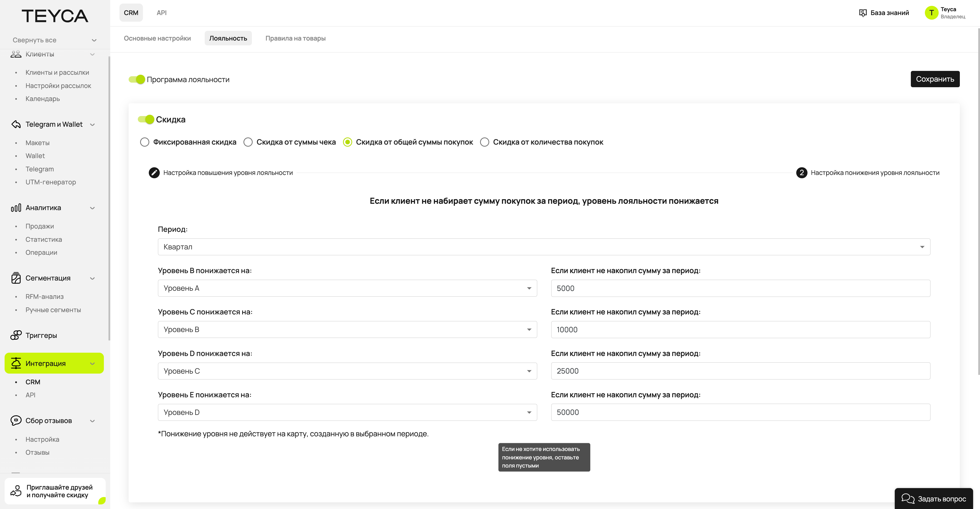Click the Сбор отзывов chat bubble icon

pyautogui.click(x=16, y=421)
